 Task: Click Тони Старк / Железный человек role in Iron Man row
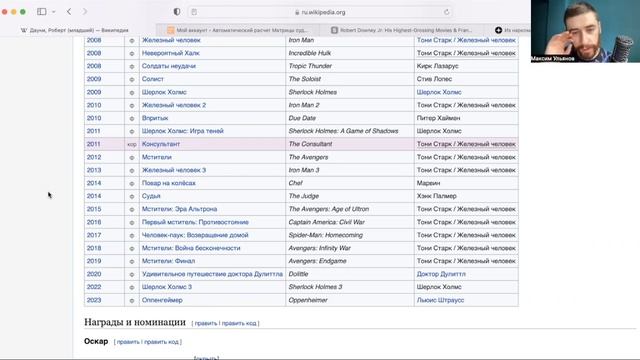(466, 40)
